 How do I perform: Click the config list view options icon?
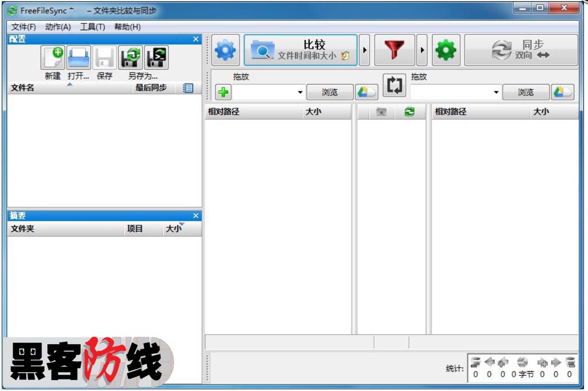(x=188, y=88)
